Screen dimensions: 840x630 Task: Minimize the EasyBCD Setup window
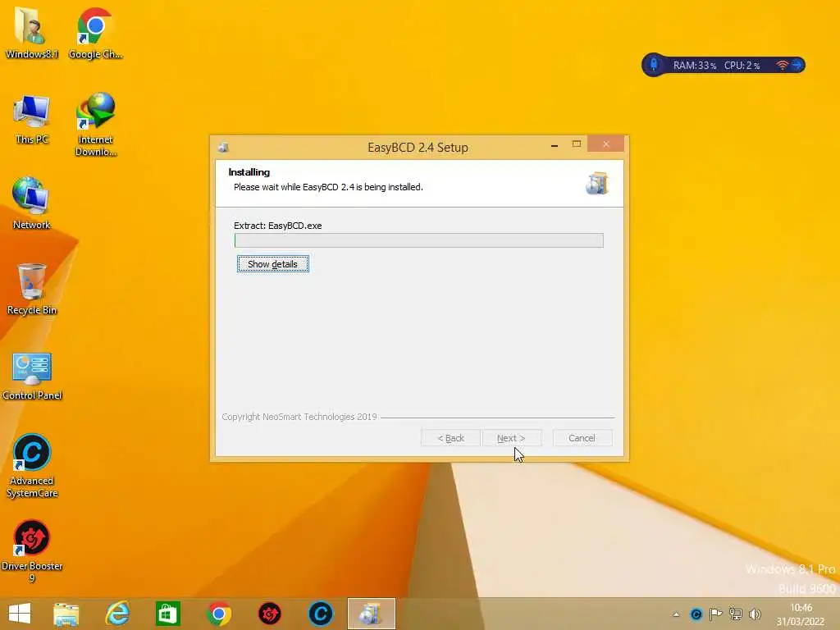click(555, 145)
